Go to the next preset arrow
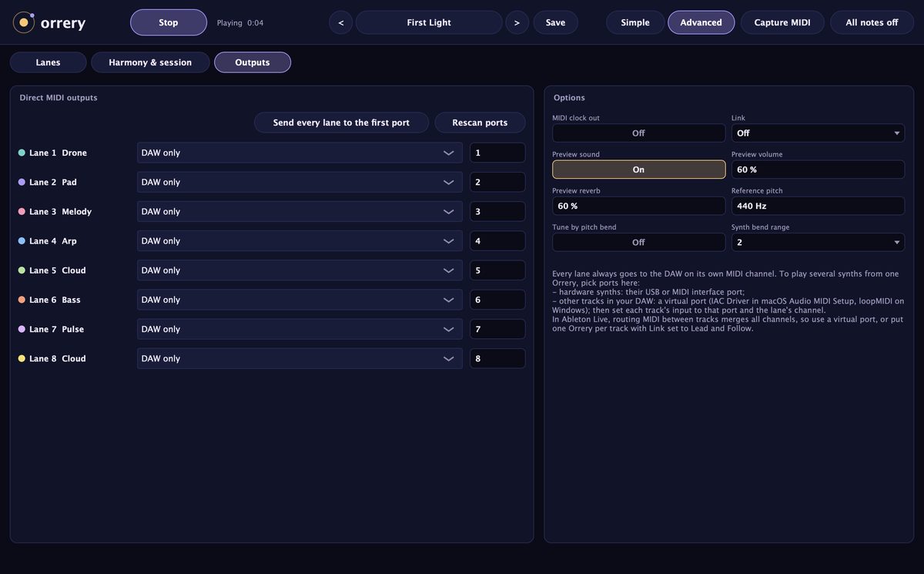The image size is (924, 574). [x=517, y=22]
